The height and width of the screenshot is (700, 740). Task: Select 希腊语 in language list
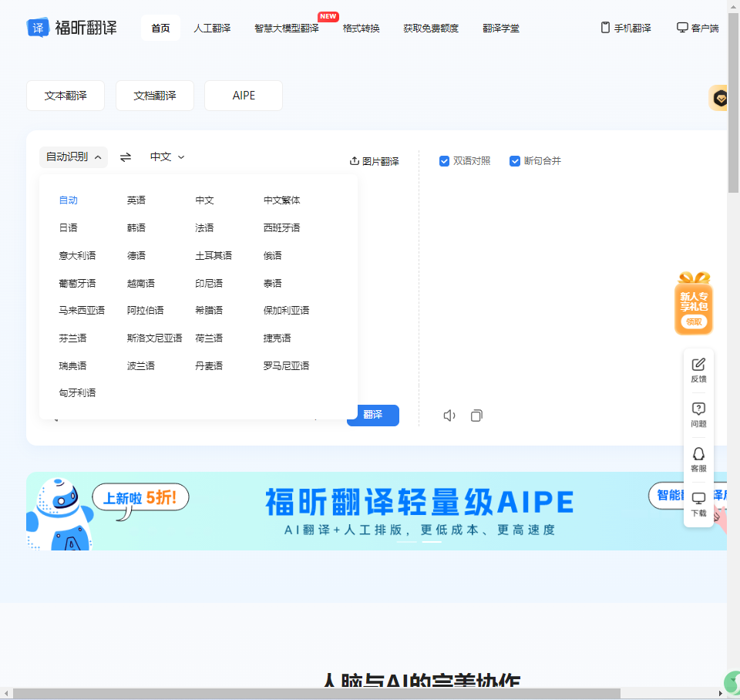pyautogui.click(x=209, y=311)
